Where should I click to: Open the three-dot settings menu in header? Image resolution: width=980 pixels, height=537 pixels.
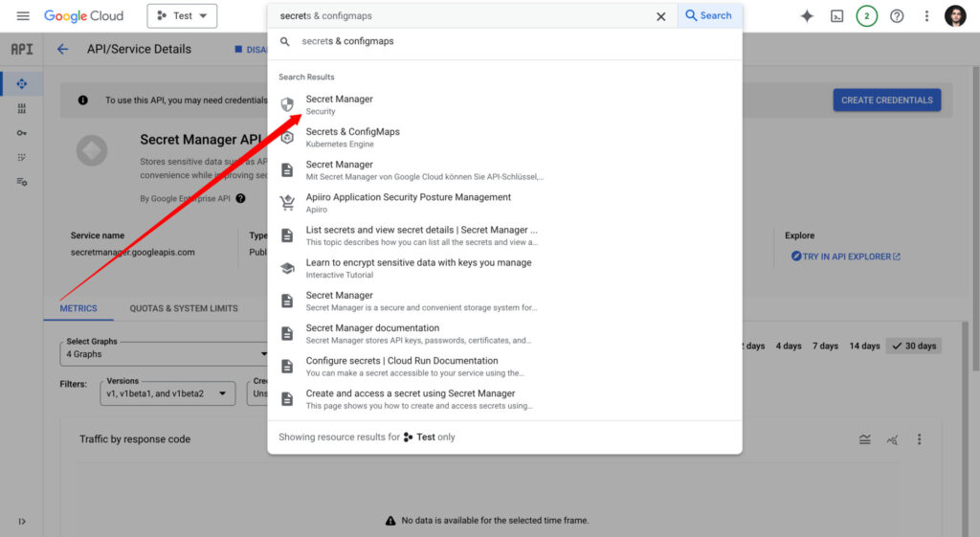pyautogui.click(x=926, y=16)
